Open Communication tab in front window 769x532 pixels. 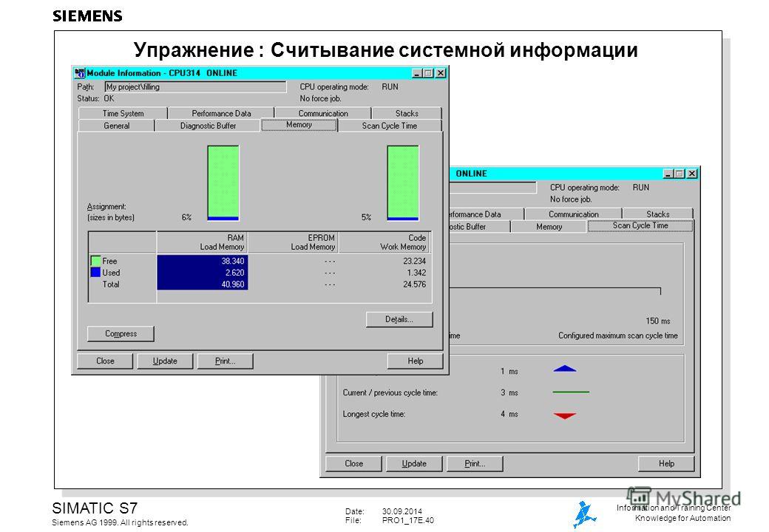(x=323, y=113)
